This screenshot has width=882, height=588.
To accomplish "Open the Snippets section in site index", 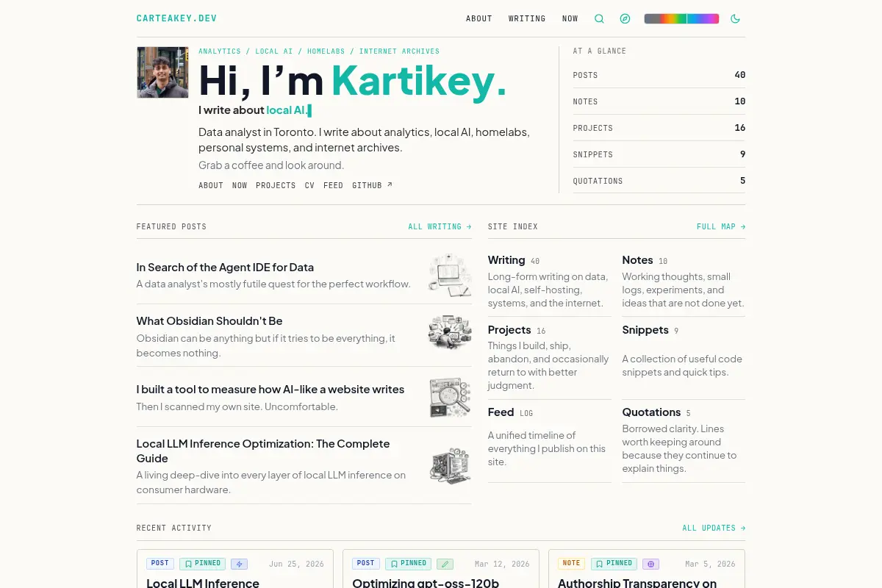I will click(x=645, y=330).
